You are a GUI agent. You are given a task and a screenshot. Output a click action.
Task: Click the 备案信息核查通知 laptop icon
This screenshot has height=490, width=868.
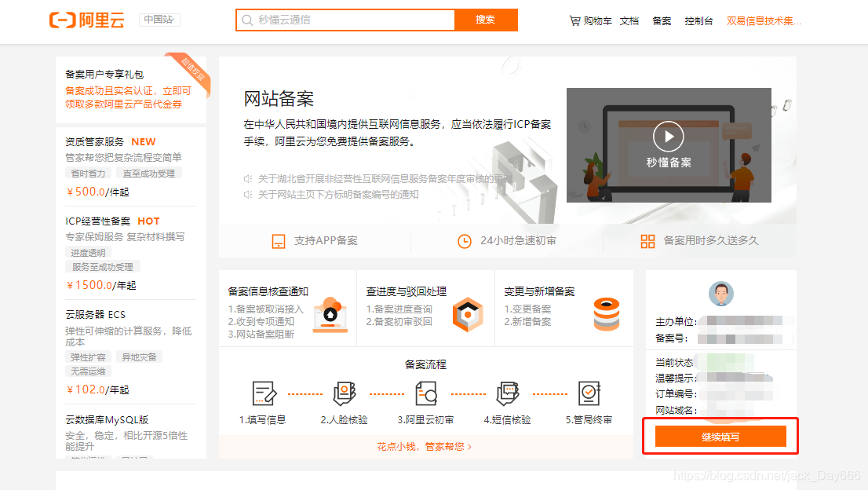[330, 314]
